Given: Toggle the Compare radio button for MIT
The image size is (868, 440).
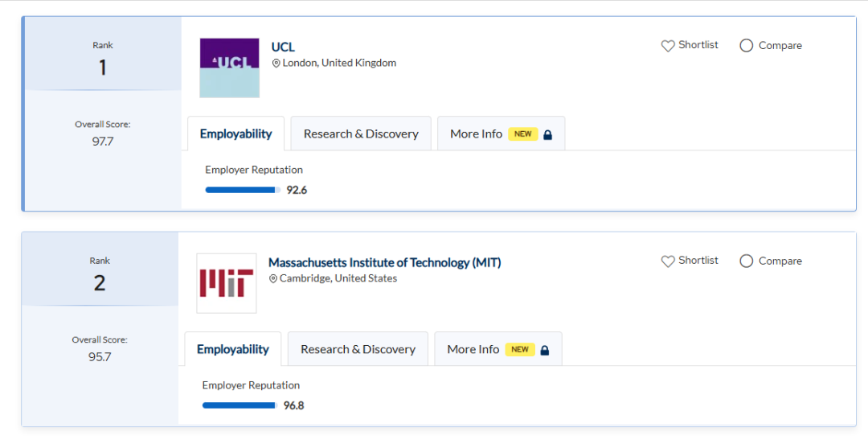Looking at the screenshot, I should (746, 261).
